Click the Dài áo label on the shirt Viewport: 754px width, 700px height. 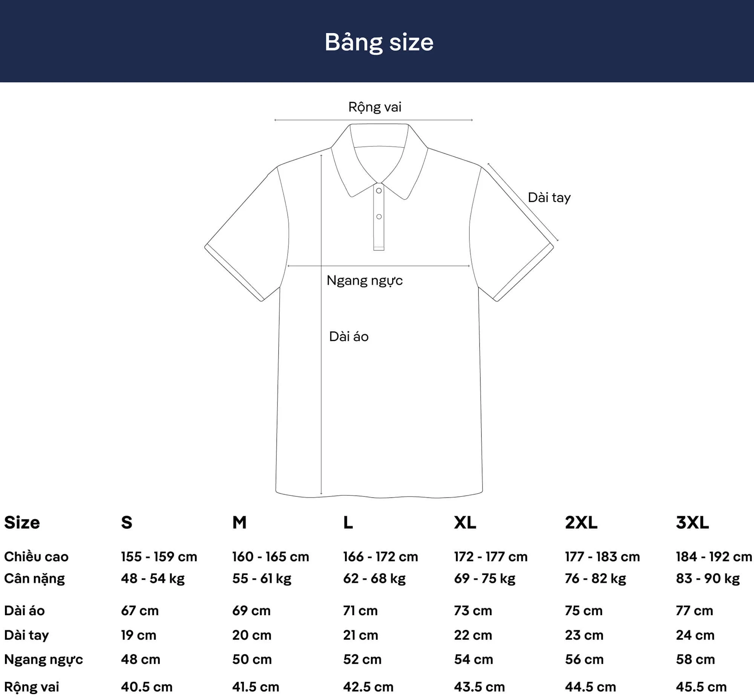(x=349, y=336)
